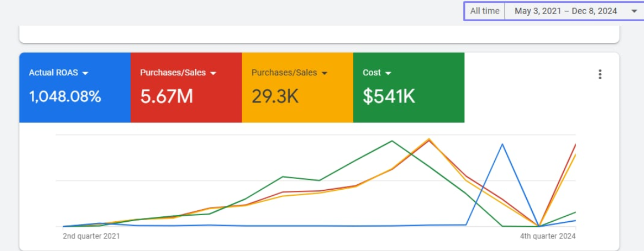
Task: Click arrow icon on red Purchases/Sales card
Action: coord(213,73)
